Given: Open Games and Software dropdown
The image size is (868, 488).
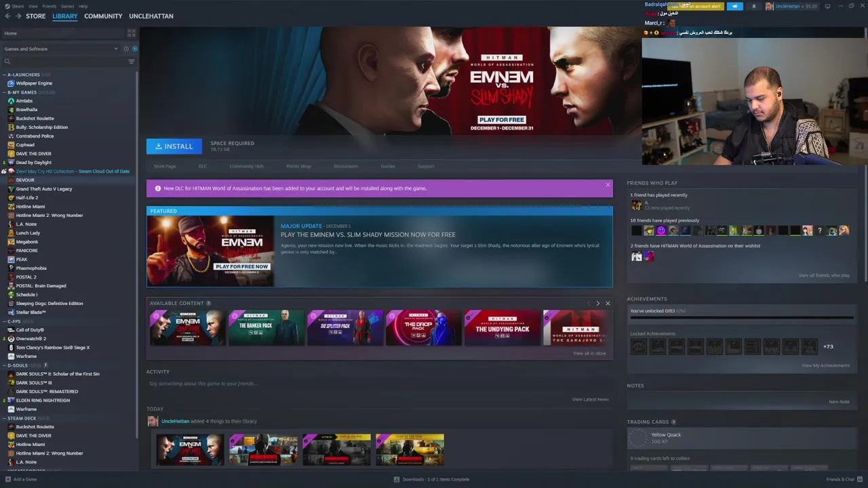Looking at the screenshot, I should (61, 49).
